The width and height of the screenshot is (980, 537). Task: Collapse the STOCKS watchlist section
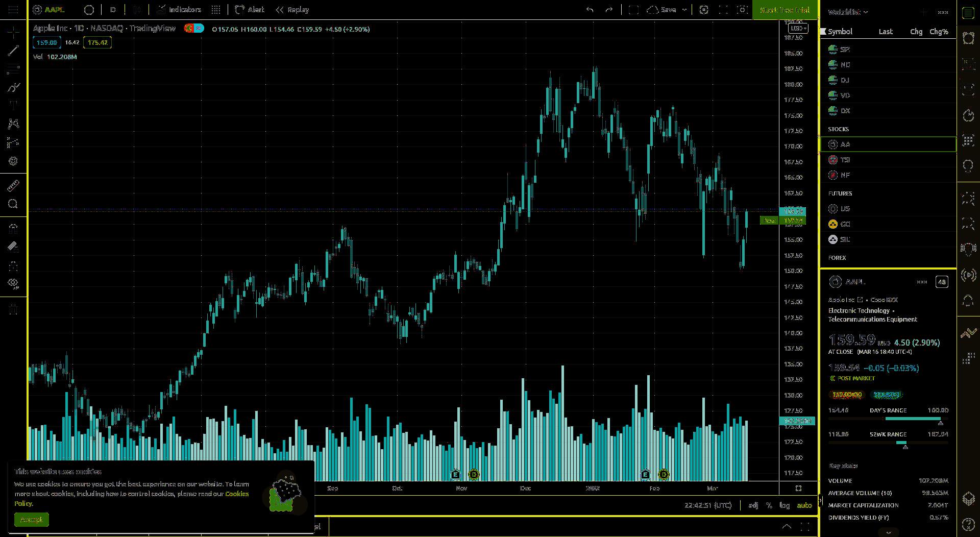pos(838,129)
